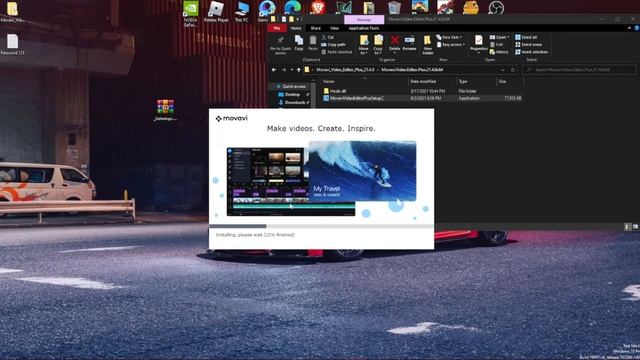Click the OBS Studio desktop icon
Viewport: 640px width, 360px height.
[x=496, y=8]
